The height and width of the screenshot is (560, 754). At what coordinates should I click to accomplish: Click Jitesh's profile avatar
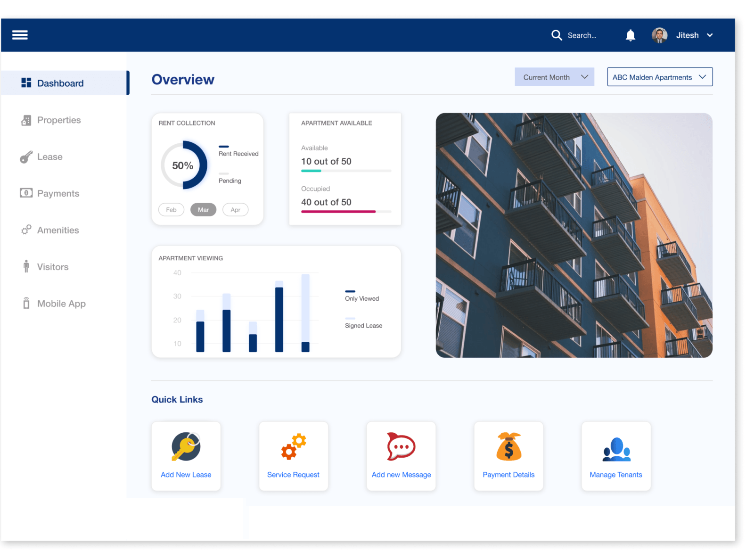tap(659, 35)
